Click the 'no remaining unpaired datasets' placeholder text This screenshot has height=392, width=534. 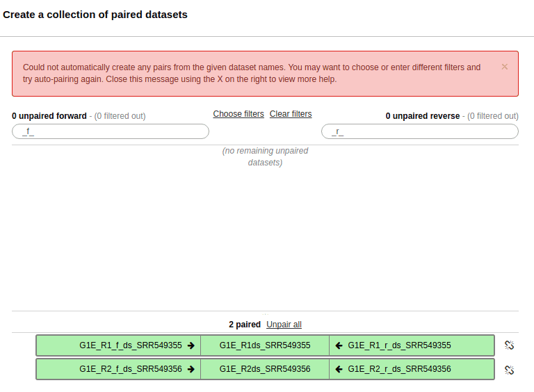pos(265,156)
